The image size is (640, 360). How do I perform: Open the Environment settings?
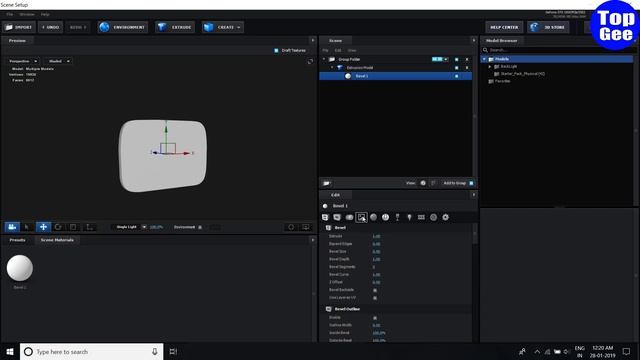click(x=123, y=27)
